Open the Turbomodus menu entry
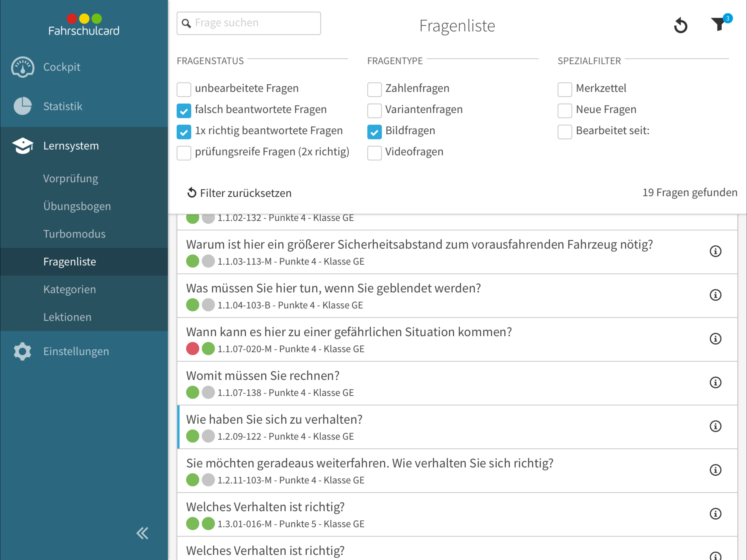This screenshot has height=560, width=747. click(74, 234)
